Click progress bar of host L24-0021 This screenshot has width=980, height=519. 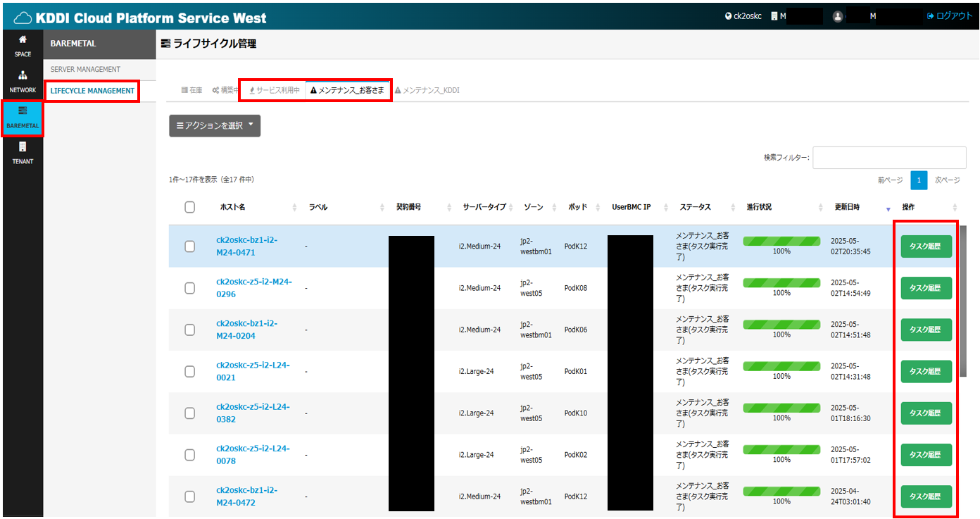click(x=781, y=366)
